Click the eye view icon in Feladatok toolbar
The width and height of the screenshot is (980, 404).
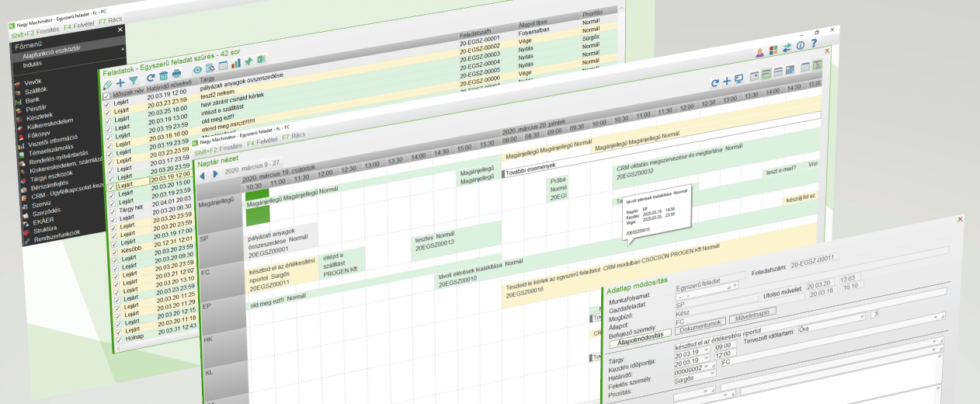tap(197, 70)
